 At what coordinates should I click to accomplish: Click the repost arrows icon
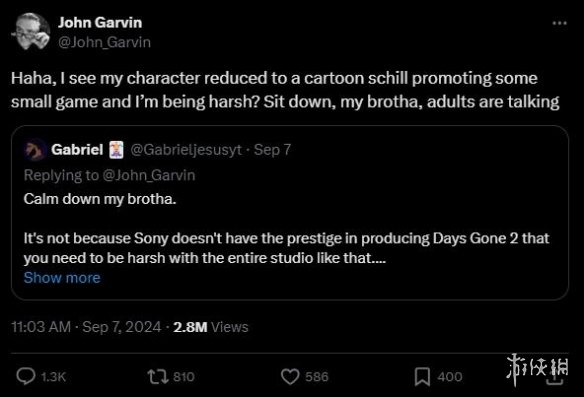[159, 377]
